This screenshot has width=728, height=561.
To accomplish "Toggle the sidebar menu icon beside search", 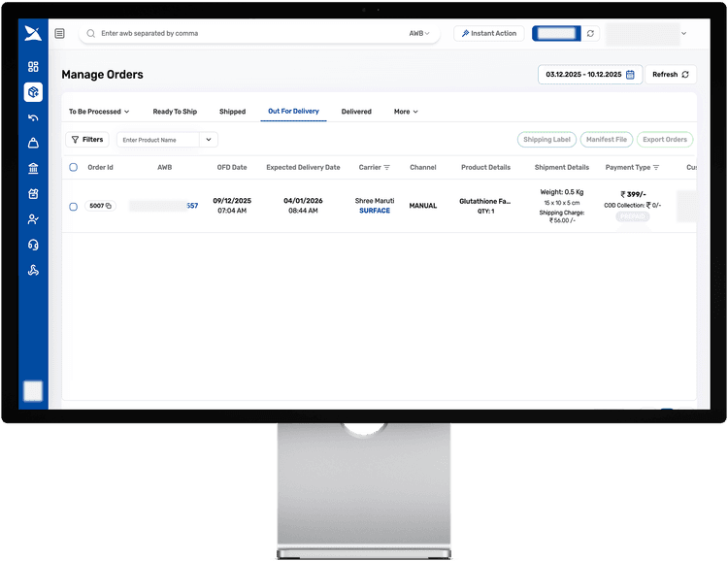I will click(x=60, y=33).
